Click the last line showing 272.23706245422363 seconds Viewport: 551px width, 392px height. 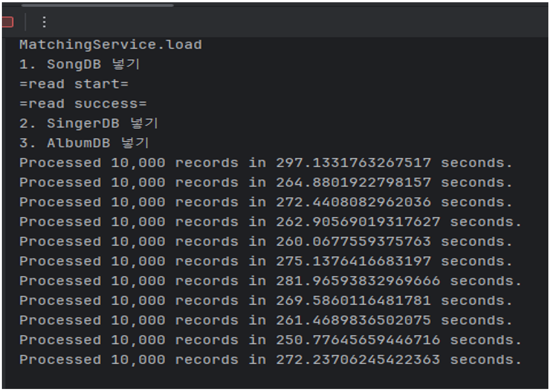click(x=270, y=360)
